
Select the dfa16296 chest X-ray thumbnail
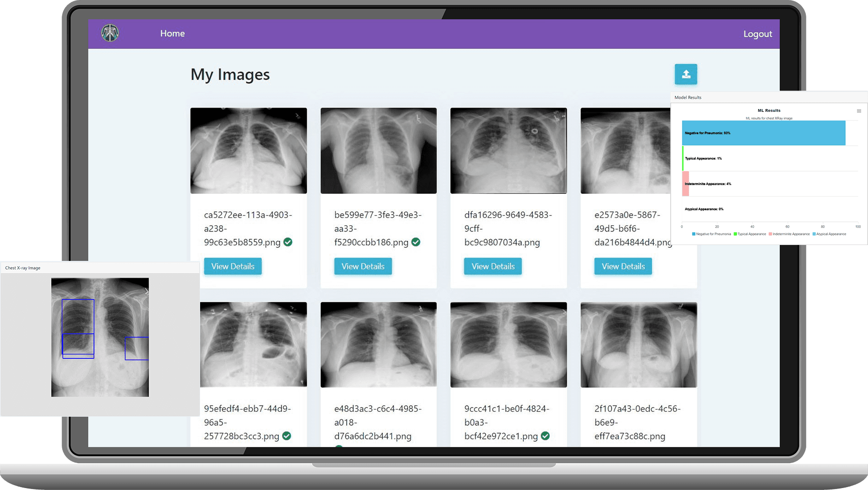coord(508,150)
